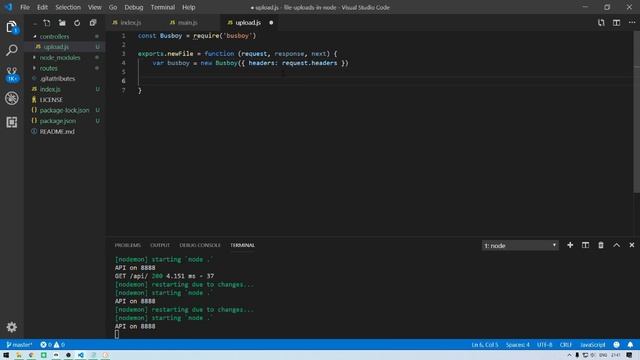Add a new terminal with plus icon
Screen dimensions: 640x360
point(570,245)
